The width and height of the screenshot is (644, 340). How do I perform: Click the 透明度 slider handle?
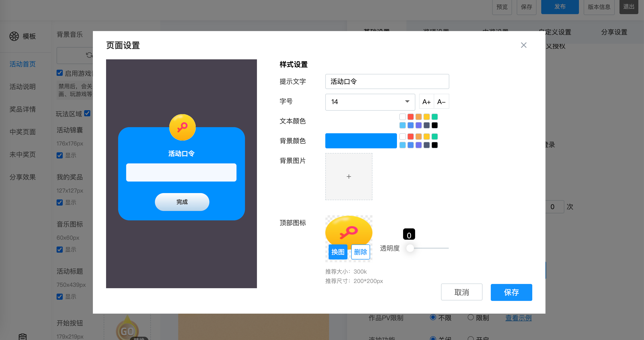click(x=410, y=248)
